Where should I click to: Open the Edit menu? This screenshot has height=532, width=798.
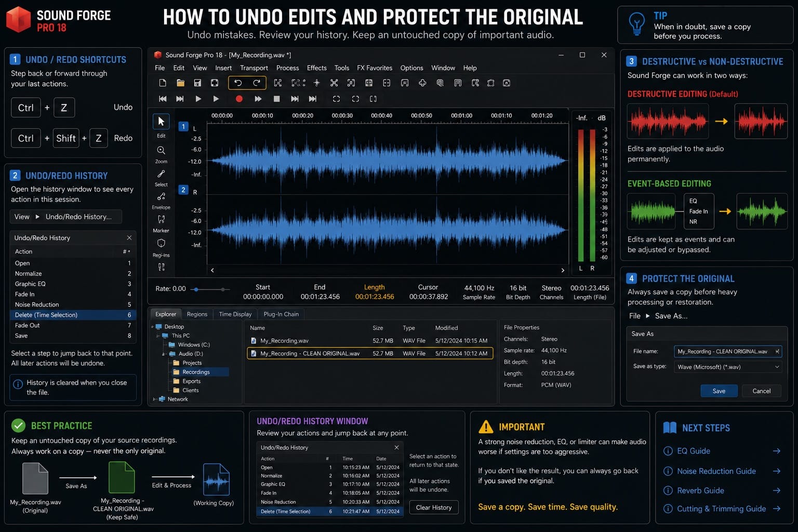(x=179, y=68)
